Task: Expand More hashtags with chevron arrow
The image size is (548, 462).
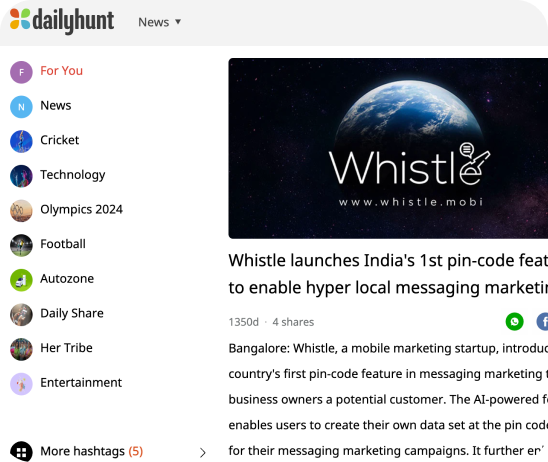Action: click(x=203, y=452)
